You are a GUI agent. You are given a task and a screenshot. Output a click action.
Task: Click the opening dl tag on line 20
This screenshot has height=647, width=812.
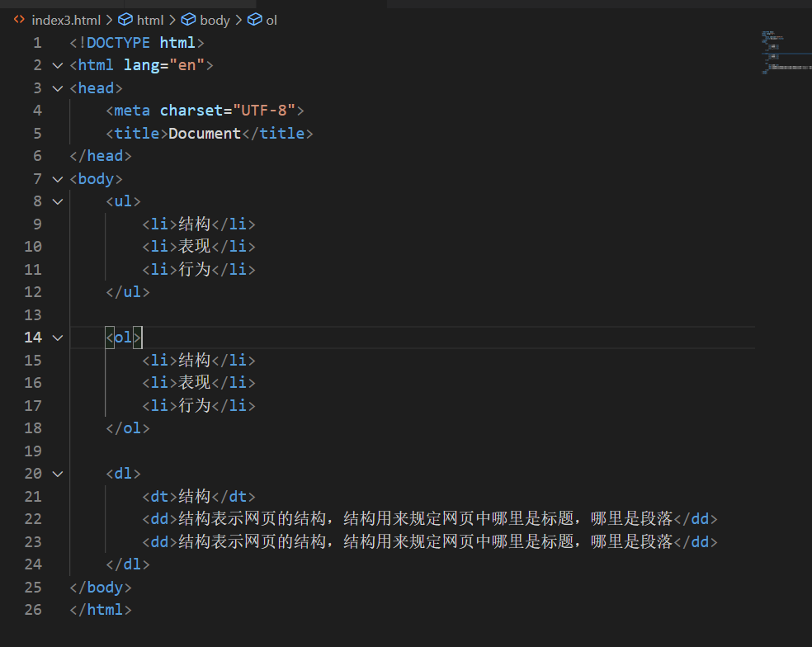click(x=123, y=474)
